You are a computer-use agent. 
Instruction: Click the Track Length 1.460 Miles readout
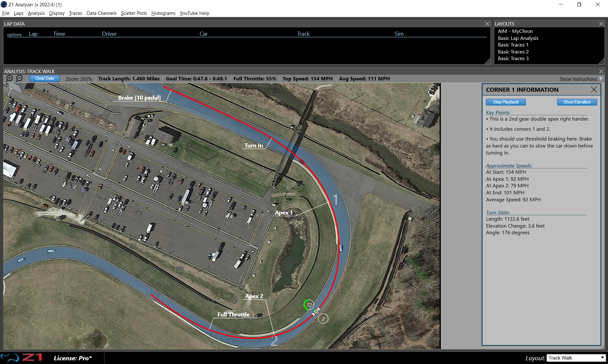coord(129,79)
